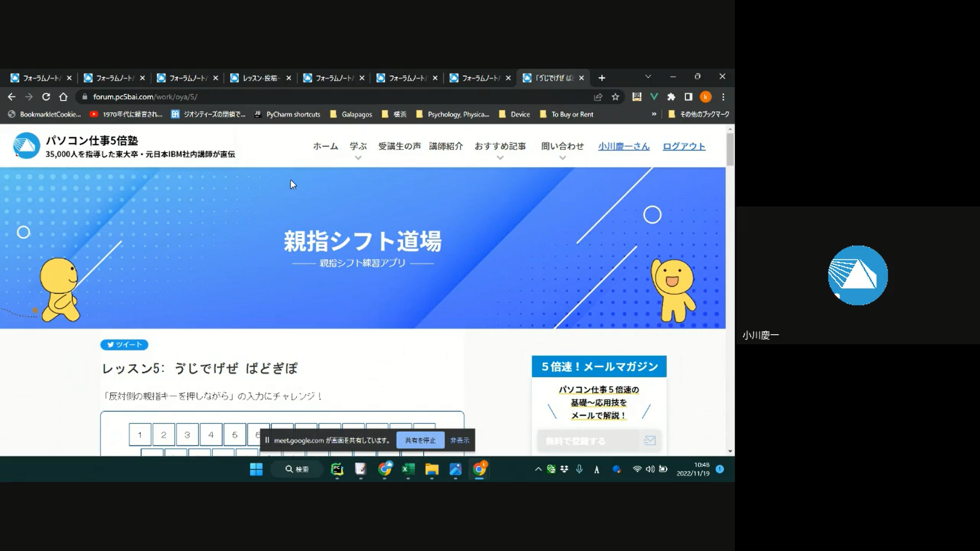Image resolution: width=980 pixels, height=551 pixels.
Task: Open the Chrome extensions puzzle icon
Action: tap(671, 97)
